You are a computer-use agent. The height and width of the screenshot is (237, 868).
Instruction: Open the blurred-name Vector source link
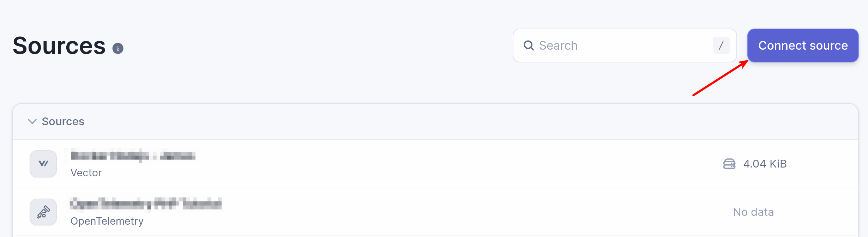click(x=133, y=156)
